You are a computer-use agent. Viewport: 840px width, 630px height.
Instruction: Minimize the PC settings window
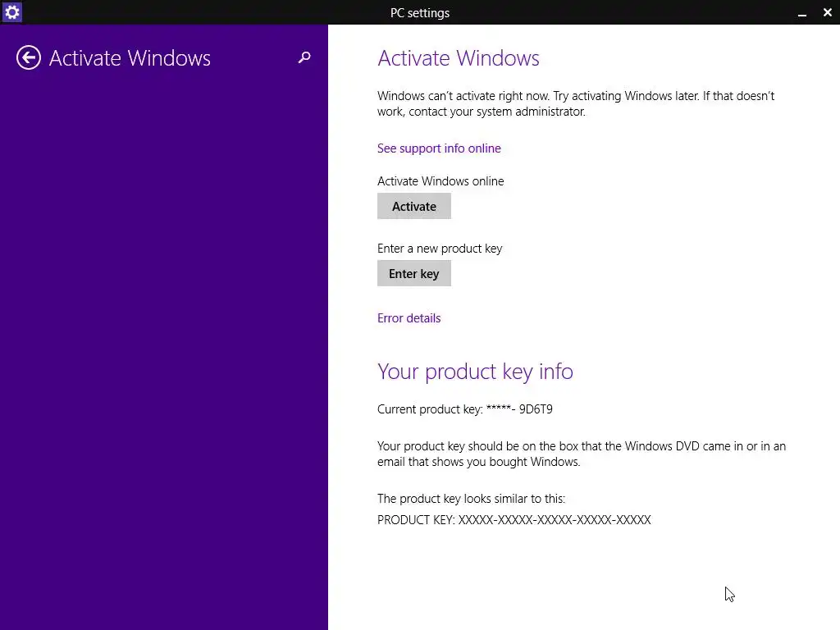coord(802,13)
